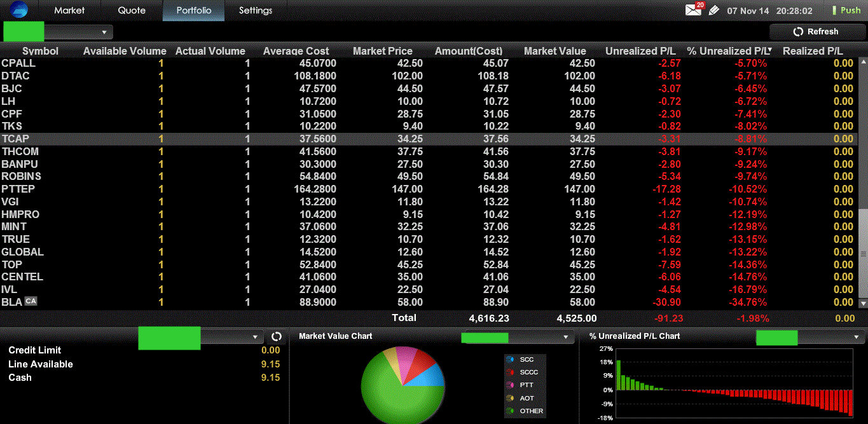Select the Portfolio tab
868x424 pixels.
(194, 10)
